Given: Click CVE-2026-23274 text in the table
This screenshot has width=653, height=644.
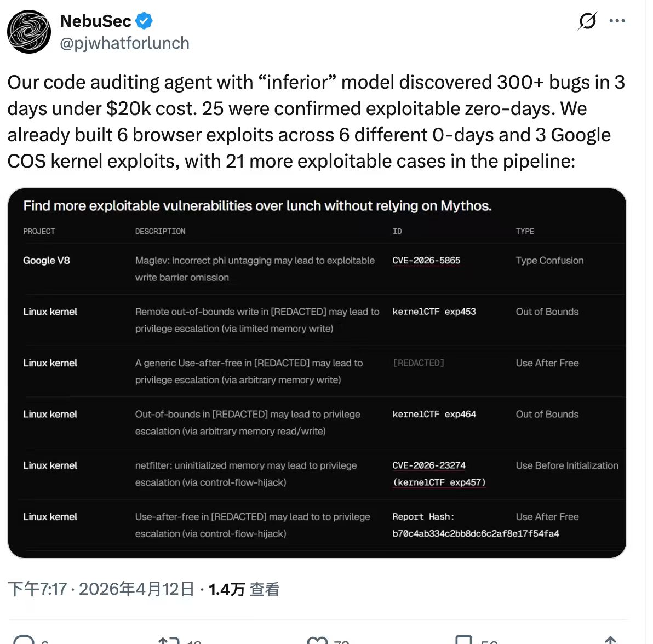Looking at the screenshot, I should [429, 465].
